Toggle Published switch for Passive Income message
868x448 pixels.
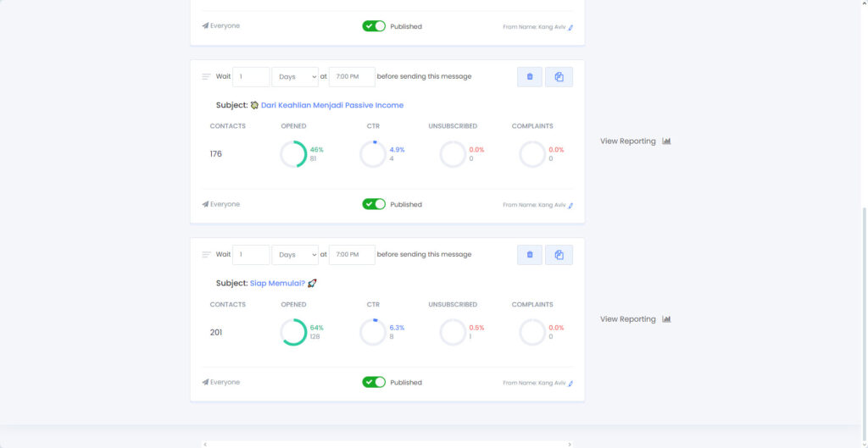374,204
